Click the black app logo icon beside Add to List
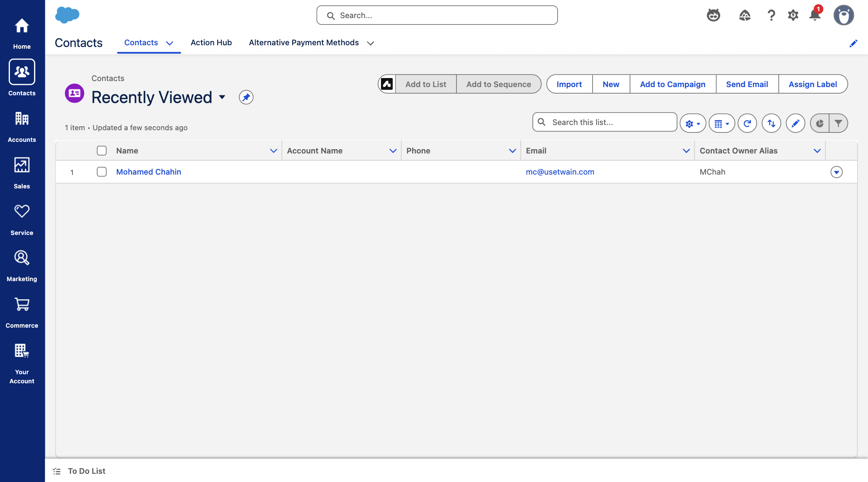This screenshot has width=868, height=482. click(x=387, y=84)
